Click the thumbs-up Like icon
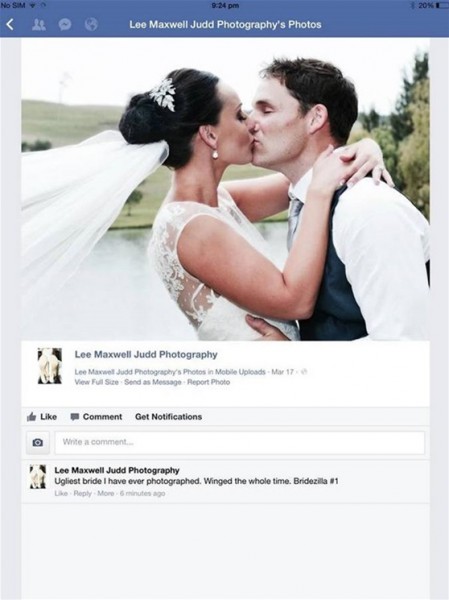 (x=32, y=417)
